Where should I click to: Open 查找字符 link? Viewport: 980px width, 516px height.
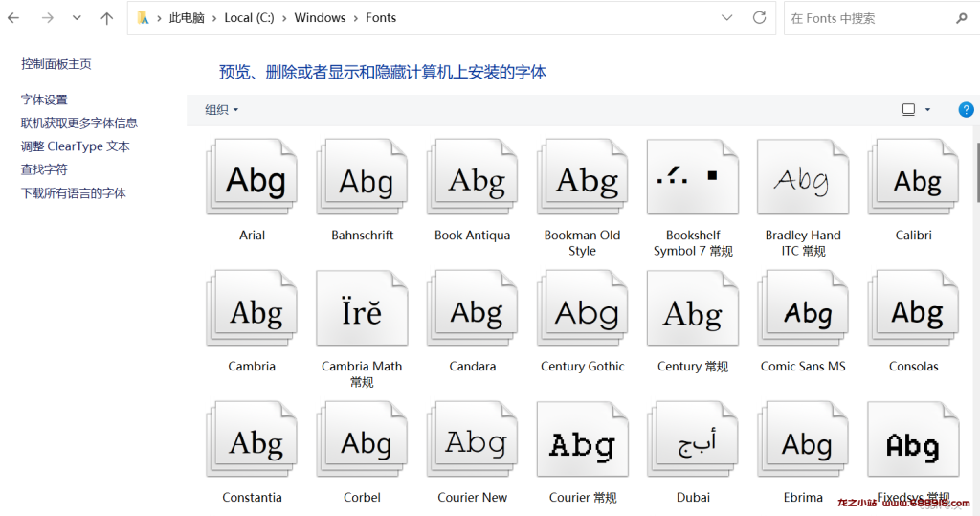[x=44, y=169]
